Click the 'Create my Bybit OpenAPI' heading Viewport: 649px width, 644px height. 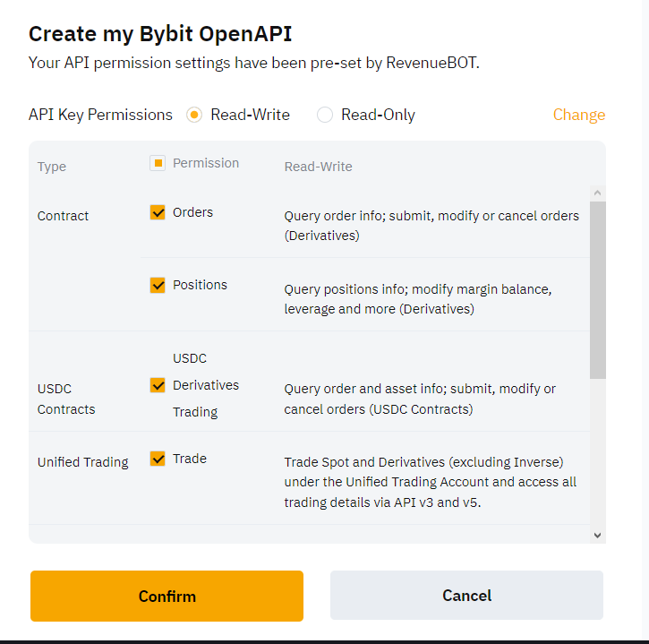tap(160, 33)
